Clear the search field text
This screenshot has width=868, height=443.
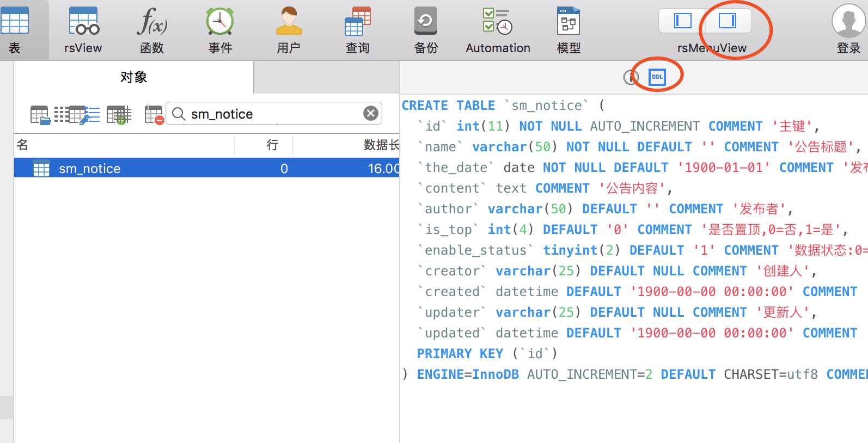point(371,113)
